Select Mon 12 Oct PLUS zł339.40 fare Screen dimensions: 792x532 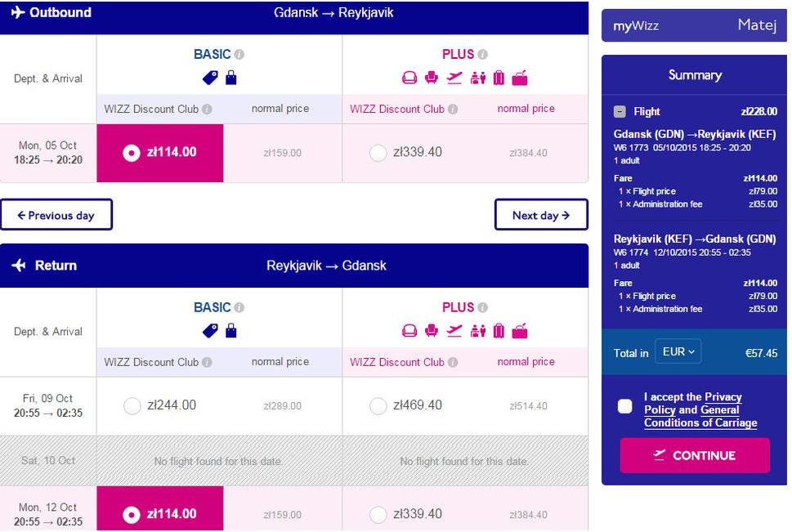pyautogui.click(x=378, y=515)
